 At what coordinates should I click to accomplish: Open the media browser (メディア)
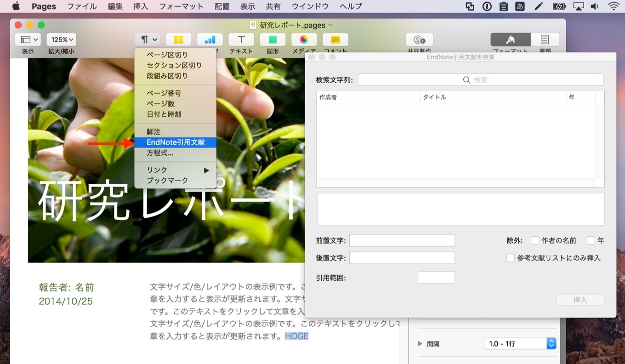303,40
